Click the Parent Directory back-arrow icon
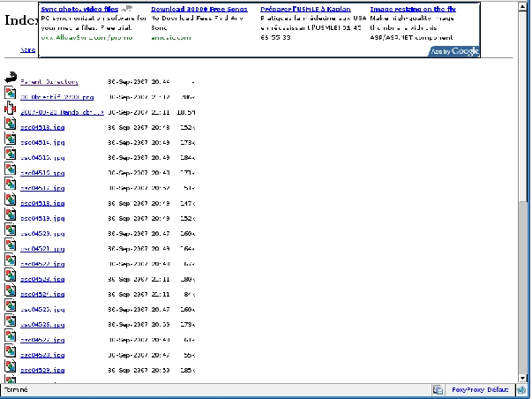Image resolution: width=532 pixels, height=399 pixels. pos(11,77)
